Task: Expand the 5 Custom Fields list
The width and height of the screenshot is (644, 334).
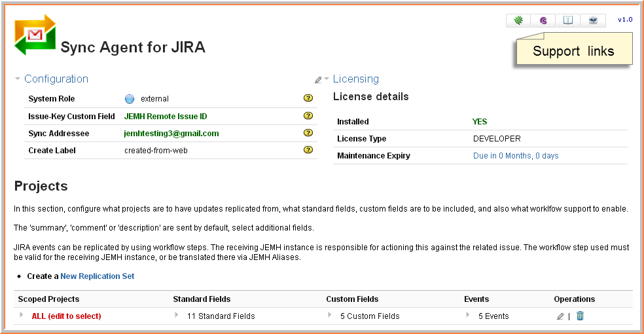Action: coord(329,315)
